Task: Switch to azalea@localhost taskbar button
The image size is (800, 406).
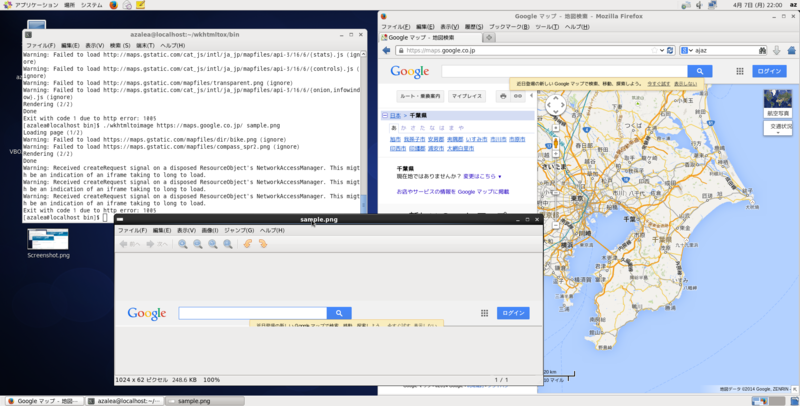Action: [x=124, y=401]
